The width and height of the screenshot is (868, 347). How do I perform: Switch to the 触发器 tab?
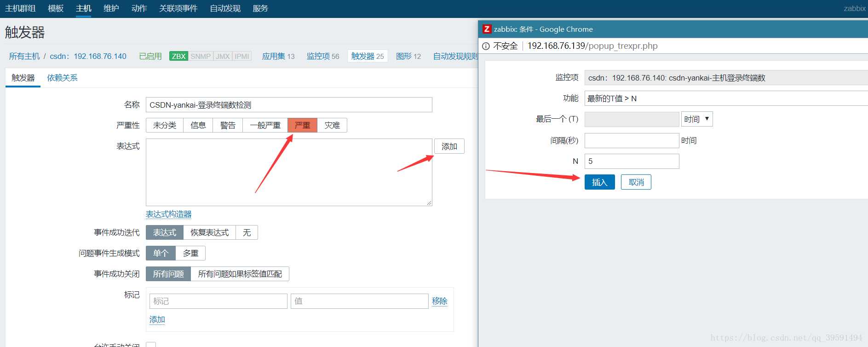[23, 78]
